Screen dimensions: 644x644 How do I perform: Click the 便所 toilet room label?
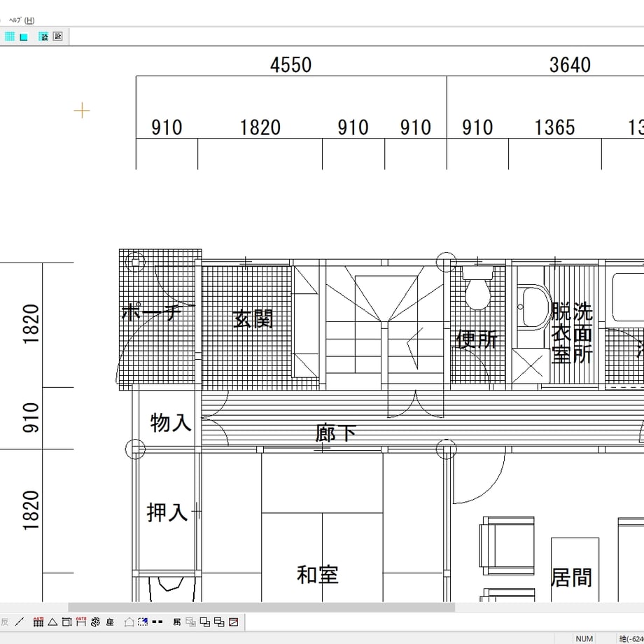point(477,339)
